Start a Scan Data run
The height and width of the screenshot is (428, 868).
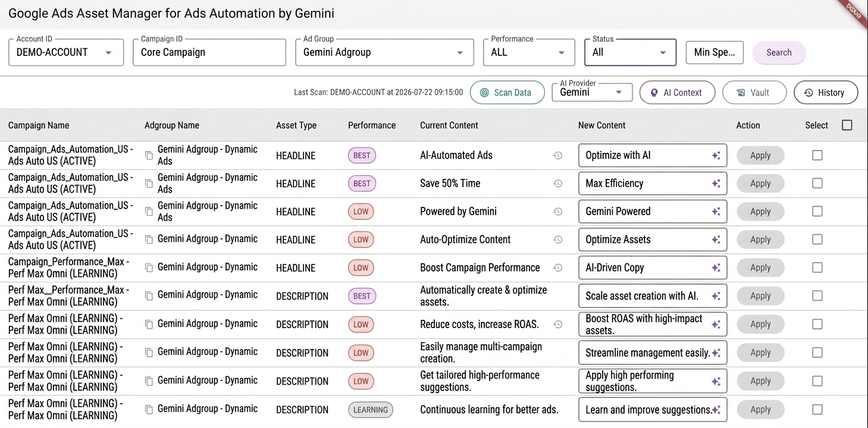point(507,92)
